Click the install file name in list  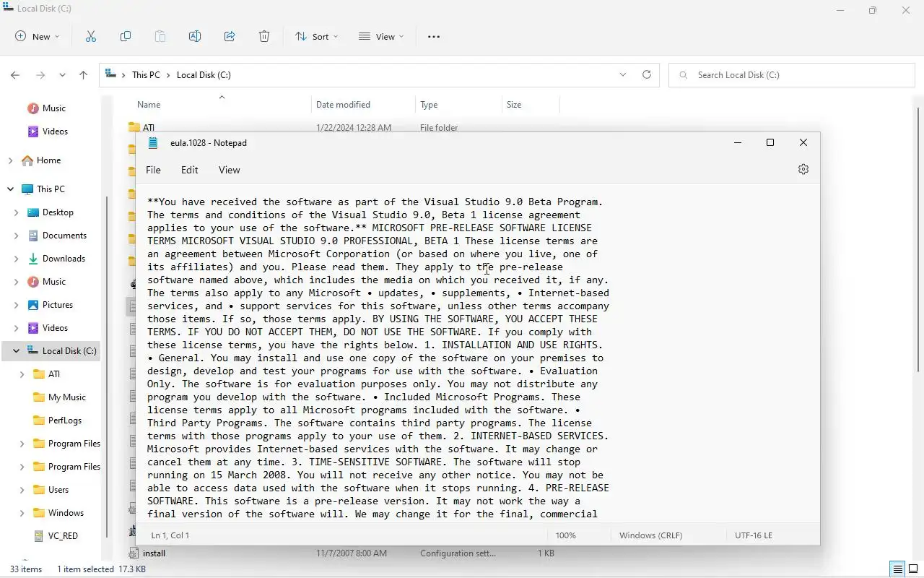coord(154,553)
